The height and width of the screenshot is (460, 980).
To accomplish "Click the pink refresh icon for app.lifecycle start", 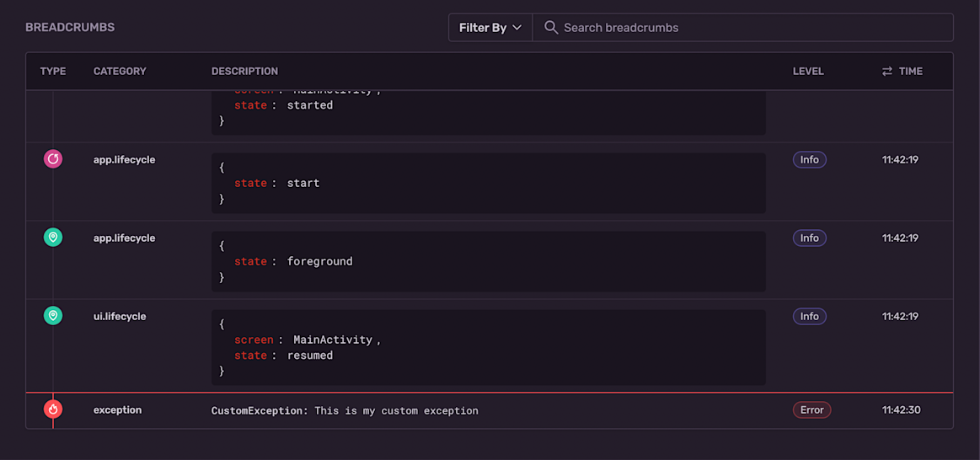I will 53,159.
